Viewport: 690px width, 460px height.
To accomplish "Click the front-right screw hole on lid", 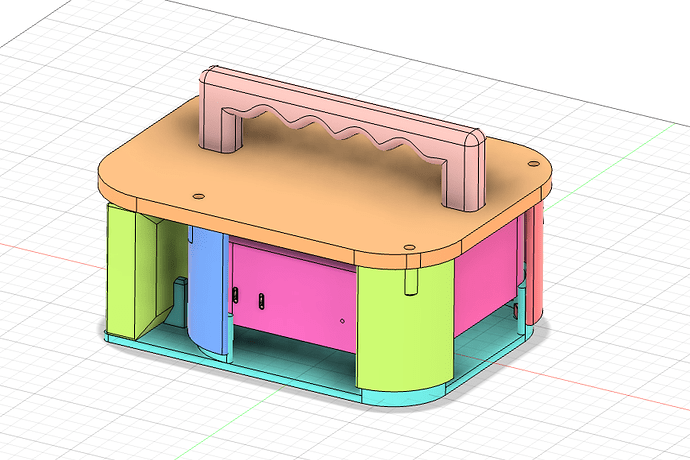I will pyautogui.click(x=410, y=248).
